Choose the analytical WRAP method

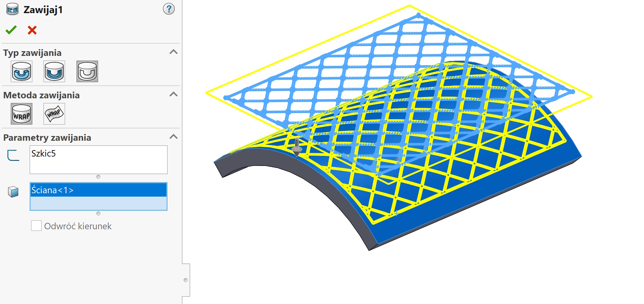point(21,114)
